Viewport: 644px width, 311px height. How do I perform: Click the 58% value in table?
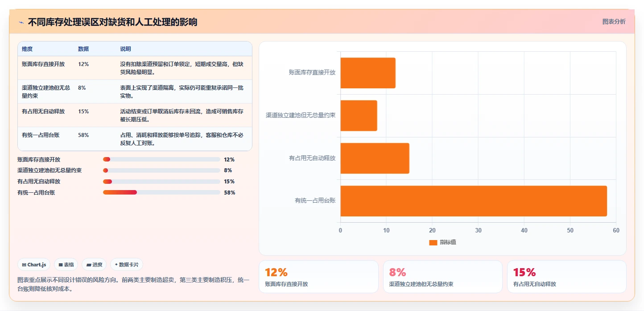pyautogui.click(x=83, y=135)
